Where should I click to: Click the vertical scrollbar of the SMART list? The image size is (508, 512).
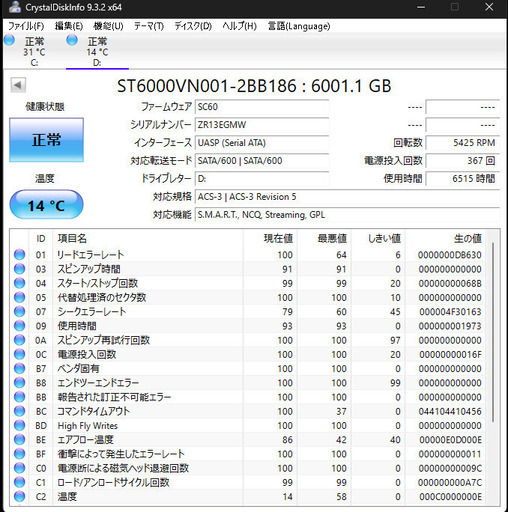493,333
